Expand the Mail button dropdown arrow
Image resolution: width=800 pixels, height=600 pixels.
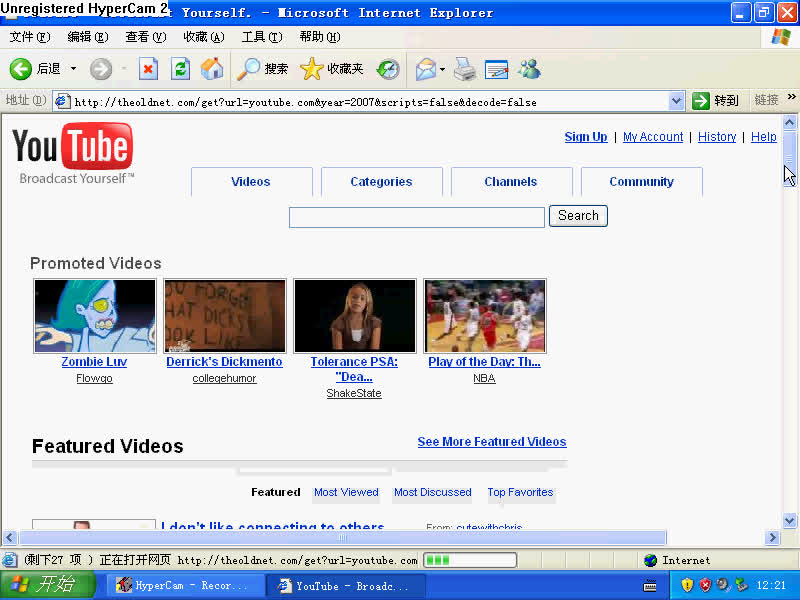[442, 69]
